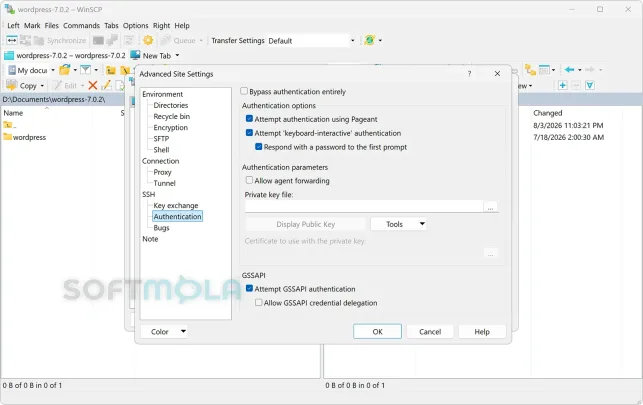Click the Name column header in left panel

pos(13,113)
